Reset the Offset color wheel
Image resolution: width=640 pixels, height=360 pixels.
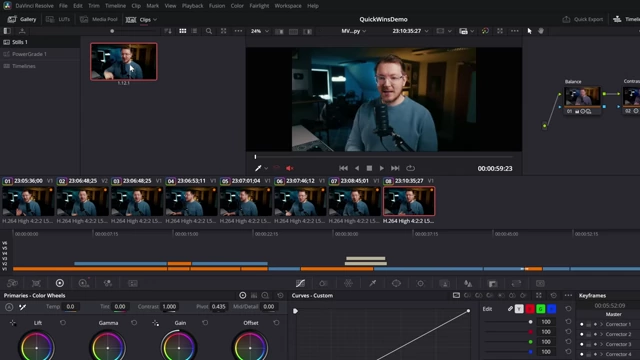pos(276,322)
